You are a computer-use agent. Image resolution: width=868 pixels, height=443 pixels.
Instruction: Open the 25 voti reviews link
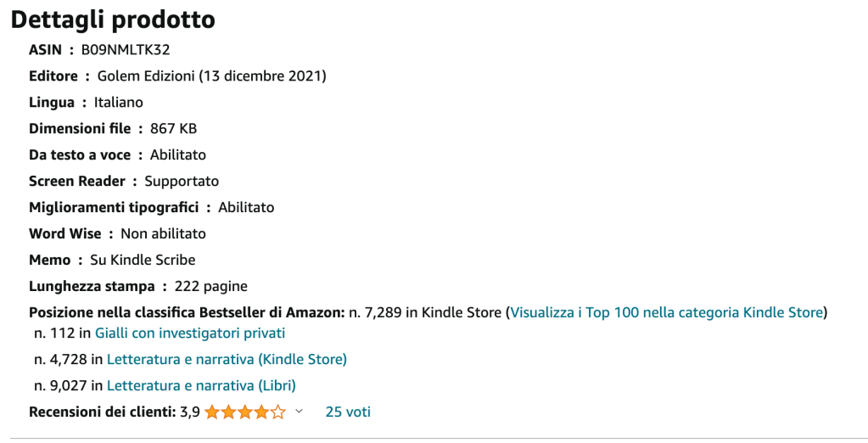[348, 412]
